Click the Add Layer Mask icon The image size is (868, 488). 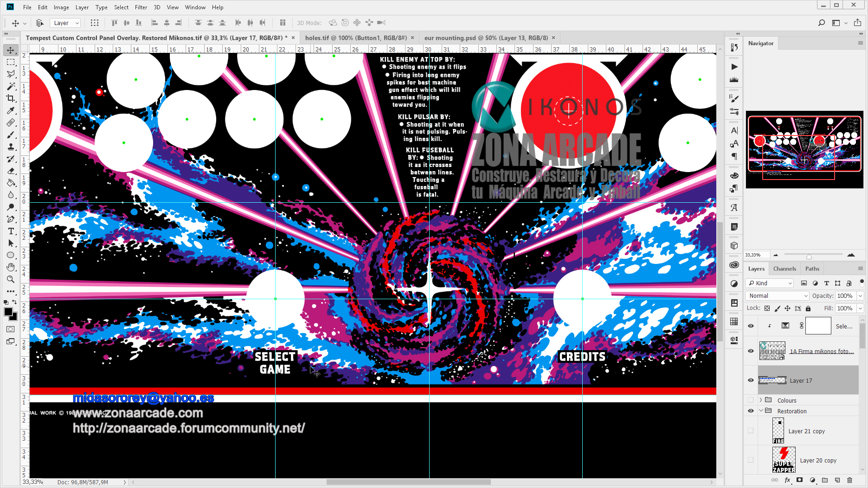800,480
